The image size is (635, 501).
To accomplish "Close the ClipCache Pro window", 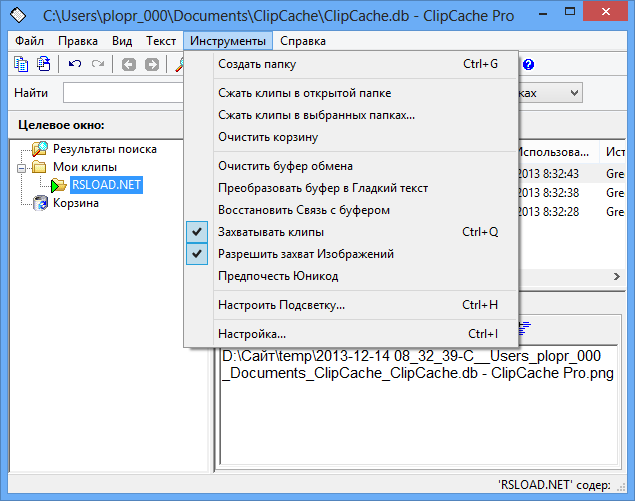I will click(x=606, y=12).
